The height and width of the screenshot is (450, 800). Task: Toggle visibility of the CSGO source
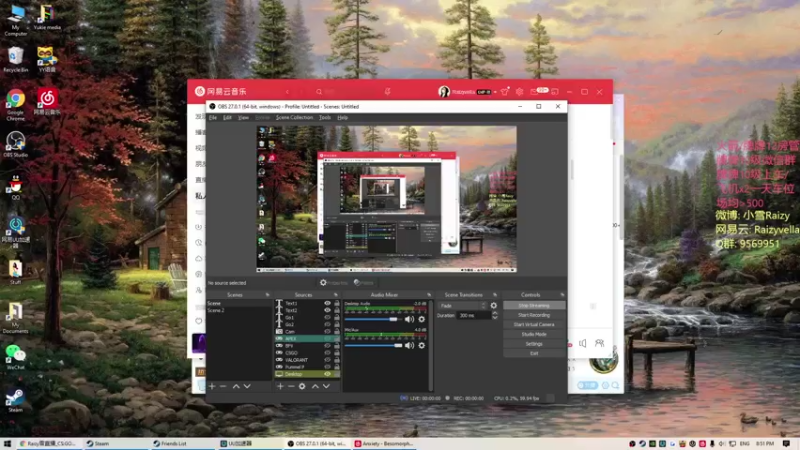coord(328,353)
